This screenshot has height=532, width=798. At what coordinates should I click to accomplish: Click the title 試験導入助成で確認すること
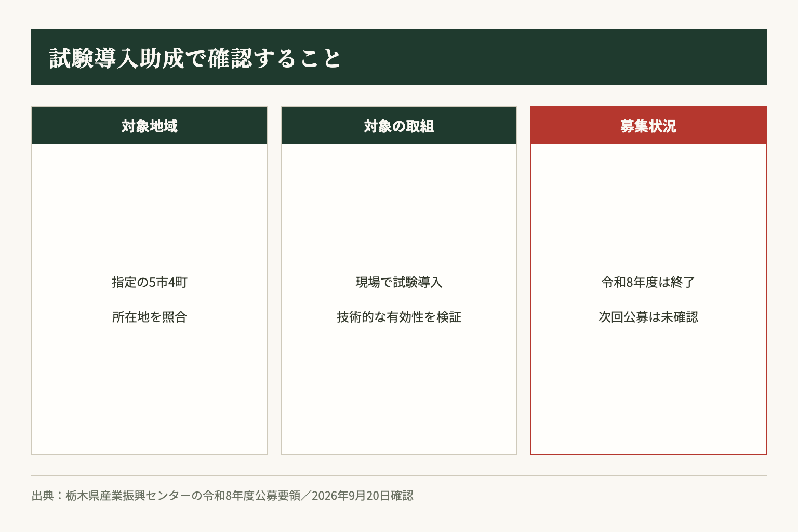pyautogui.click(x=195, y=58)
